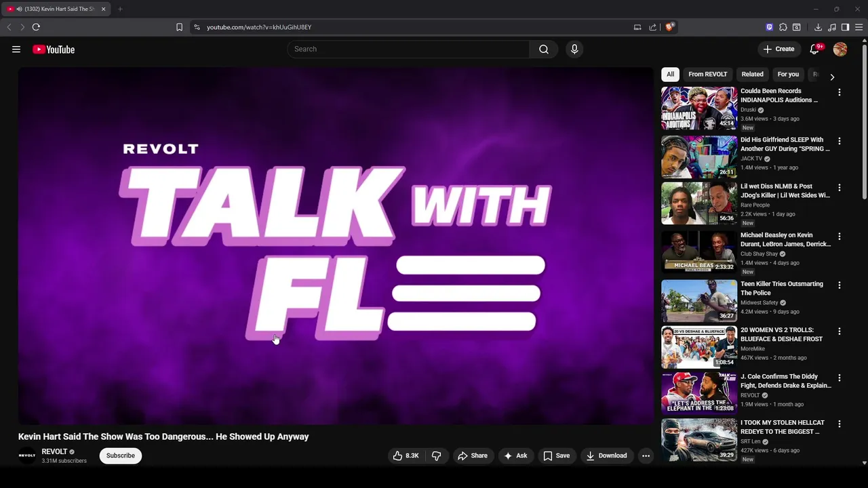Image resolution: width=868 pixels, height=488 pixels.
Task: Click the YouTube search input field
Action: pyautogui.click(x=408, y=49)
